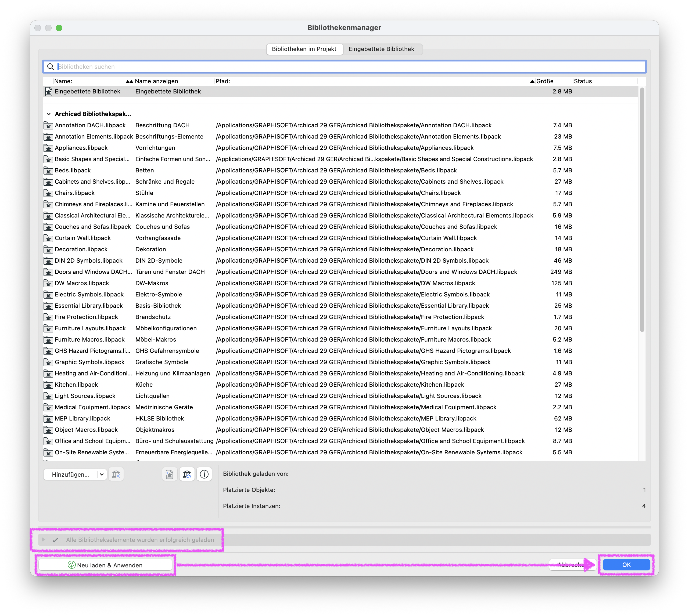689x616 pixels.
Task: Open the Hinzufügen dropdown arrow
Action: [102, 474]
